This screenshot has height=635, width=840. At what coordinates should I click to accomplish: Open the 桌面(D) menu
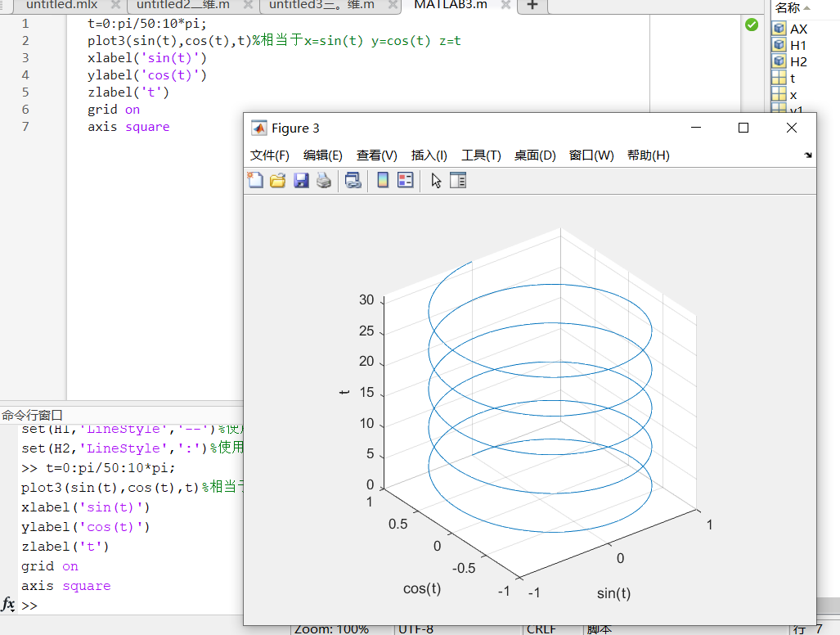pyautogui.click(x=535, y=155)
